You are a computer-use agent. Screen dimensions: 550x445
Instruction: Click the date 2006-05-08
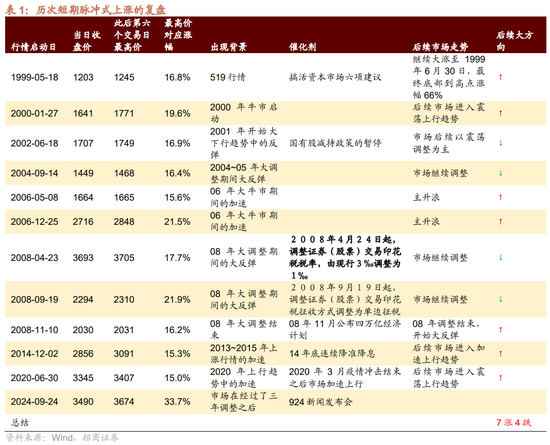(34, 197)
